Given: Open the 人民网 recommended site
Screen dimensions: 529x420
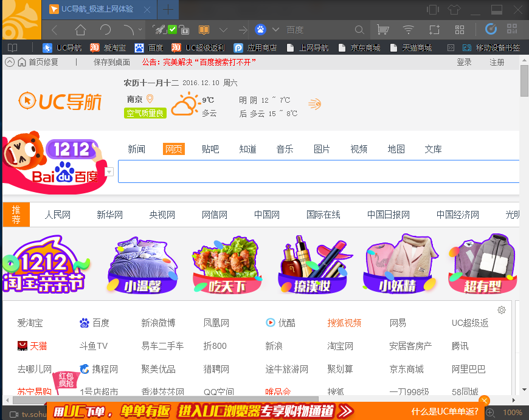Looking at the screenshot, I should click(58, 215).
